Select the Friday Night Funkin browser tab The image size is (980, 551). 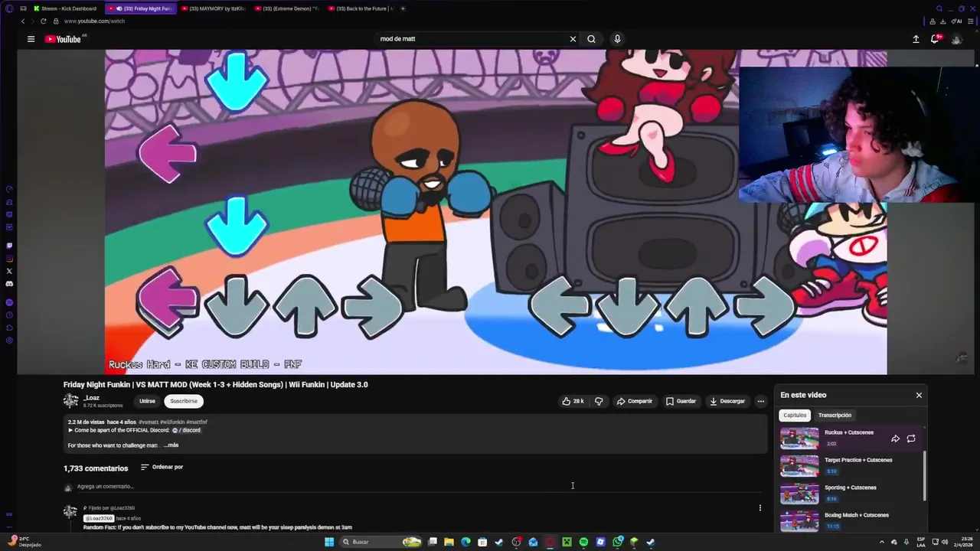click(140, 8)
